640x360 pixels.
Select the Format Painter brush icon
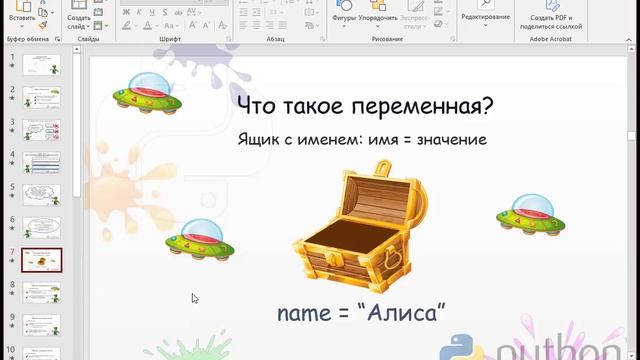pyautogui.click(x=43, y=25)
